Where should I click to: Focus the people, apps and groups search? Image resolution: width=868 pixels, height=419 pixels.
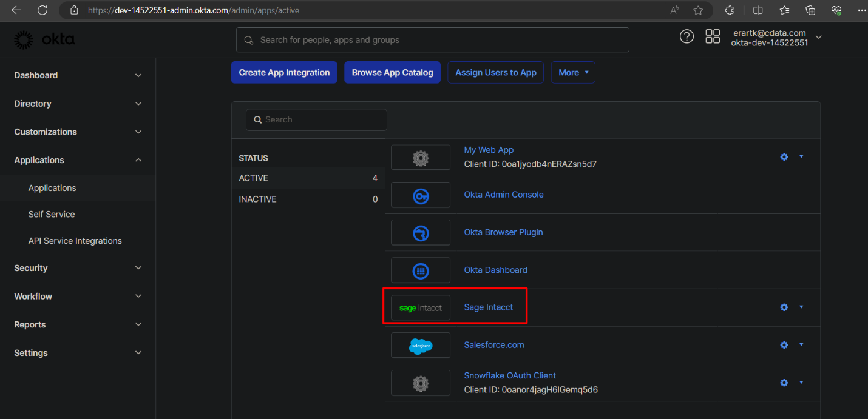click(433, 40)
